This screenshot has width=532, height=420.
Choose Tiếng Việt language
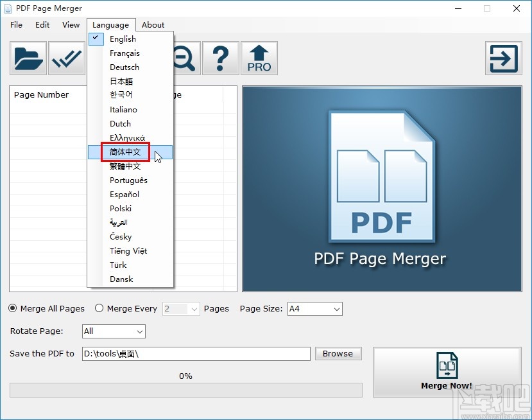pyautogui.click(x=130, y=251)
